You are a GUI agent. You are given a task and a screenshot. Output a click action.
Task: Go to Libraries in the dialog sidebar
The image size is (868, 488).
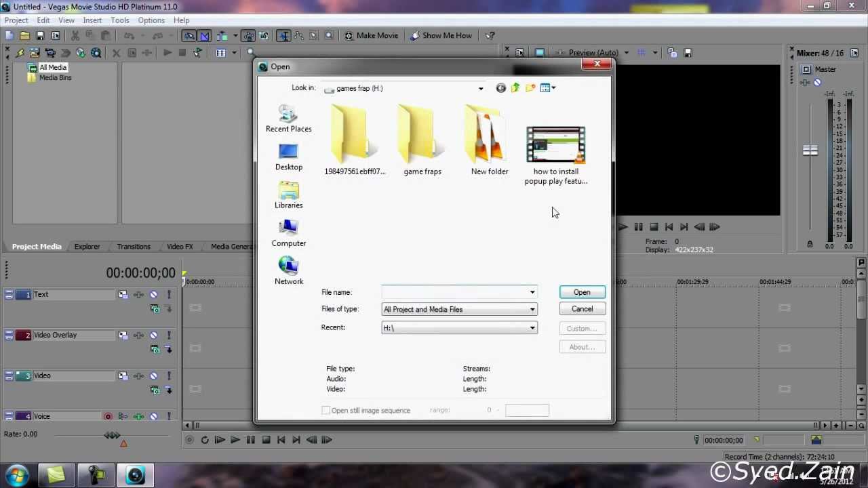click(x=289, y=195)
